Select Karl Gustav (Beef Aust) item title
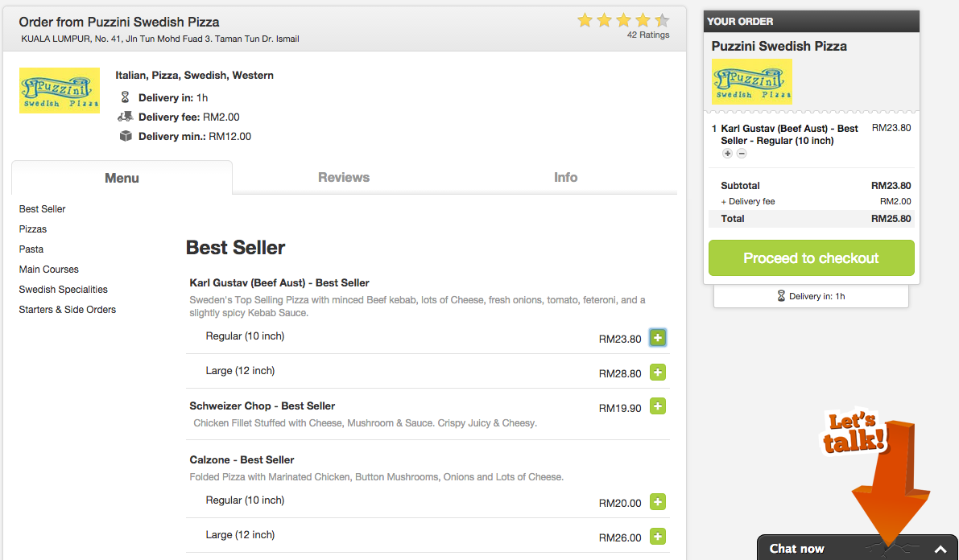The width and height of the screenshot is (959, 560). (279, 283)
